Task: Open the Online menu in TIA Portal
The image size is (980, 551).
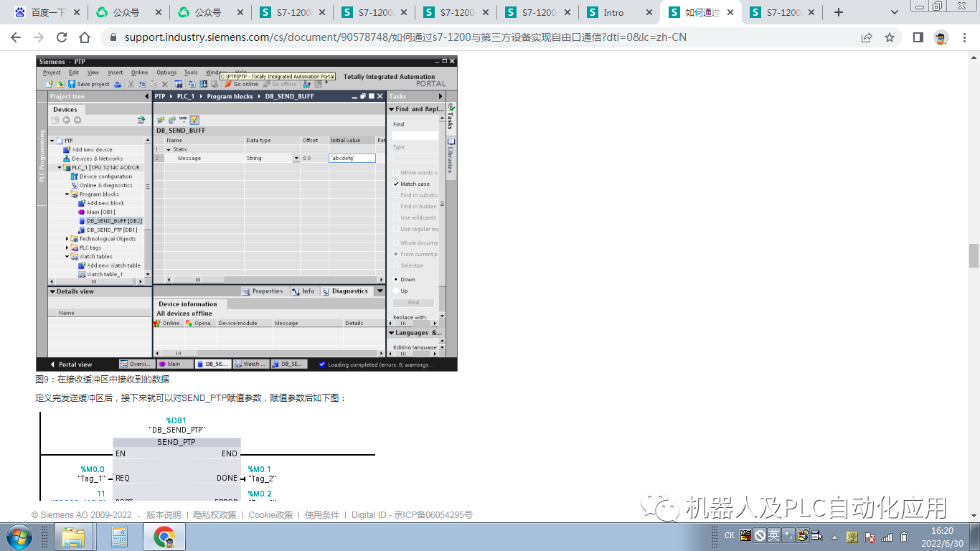Action: click(139, 72)
